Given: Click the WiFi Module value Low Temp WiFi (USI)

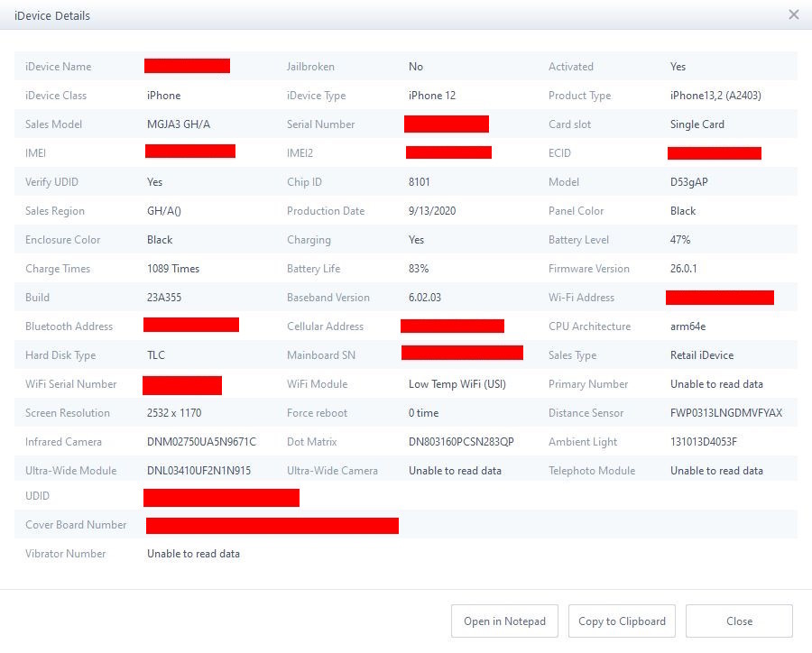Looking at the screenshot, I should tap(457, 384).
